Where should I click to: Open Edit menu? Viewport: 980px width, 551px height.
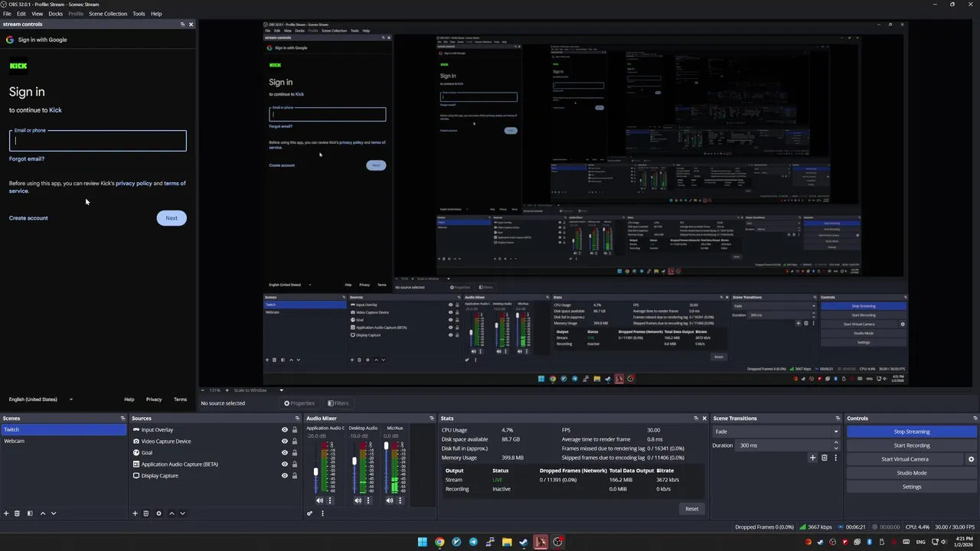click(21, 14)
